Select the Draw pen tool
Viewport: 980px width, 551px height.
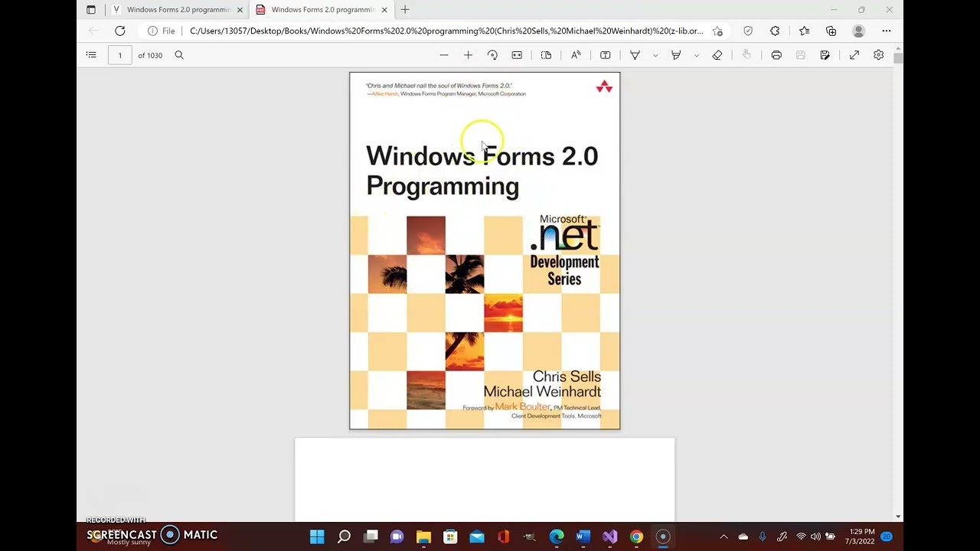[635, 55]
